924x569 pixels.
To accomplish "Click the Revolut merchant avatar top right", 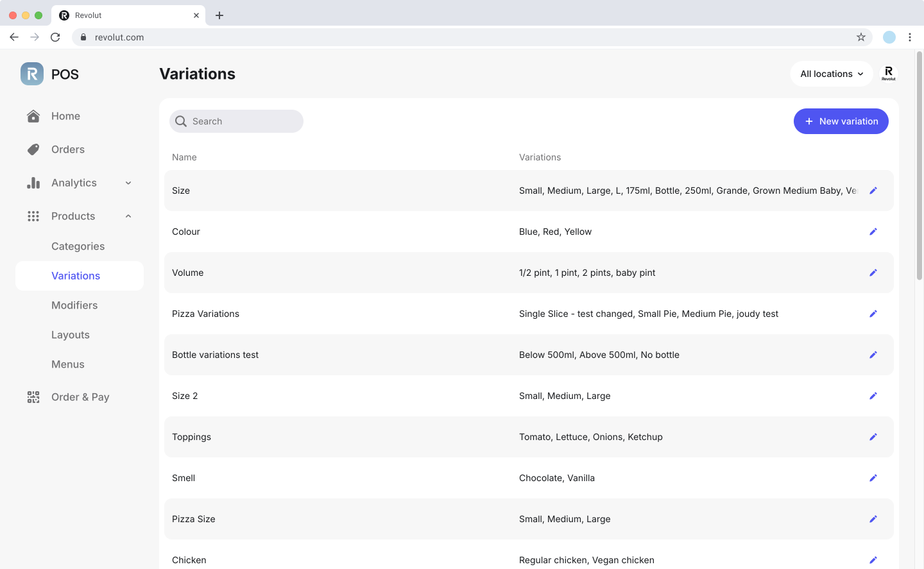I will click(888, 74).
